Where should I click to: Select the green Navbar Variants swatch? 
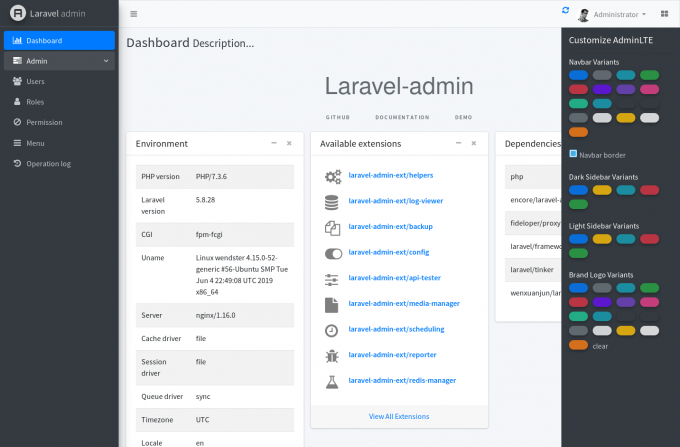click(649, 75)
